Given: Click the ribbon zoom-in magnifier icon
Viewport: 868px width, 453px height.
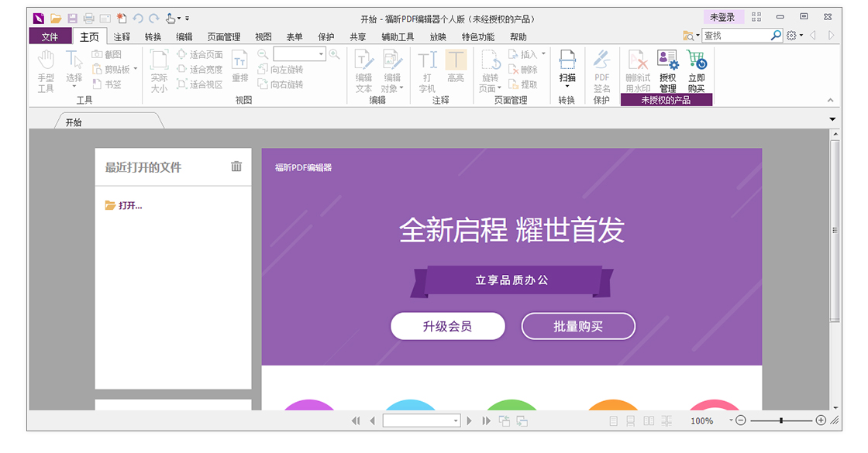Looking at the screenshot, I should coord(334,54).
